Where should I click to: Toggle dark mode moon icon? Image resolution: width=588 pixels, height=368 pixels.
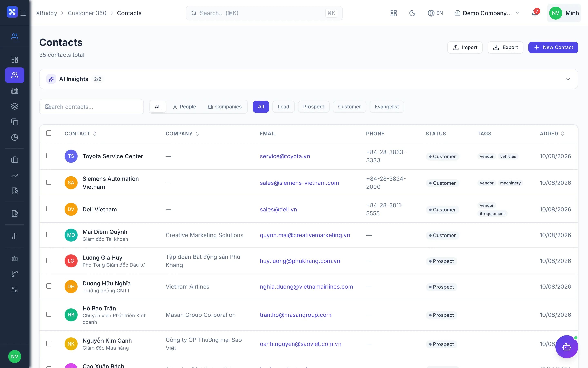pyautogui.click(x=412, y=13)
